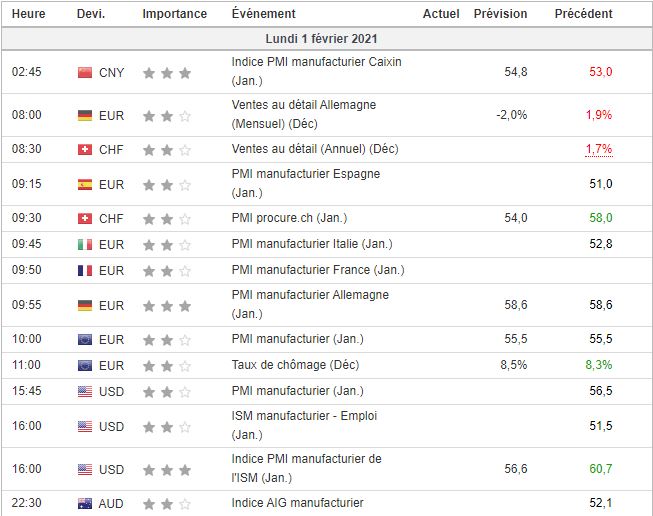Open PMI procure.ch (Jan.) event
The height and width of the screenshot is (516, 653).
(289, 218)
